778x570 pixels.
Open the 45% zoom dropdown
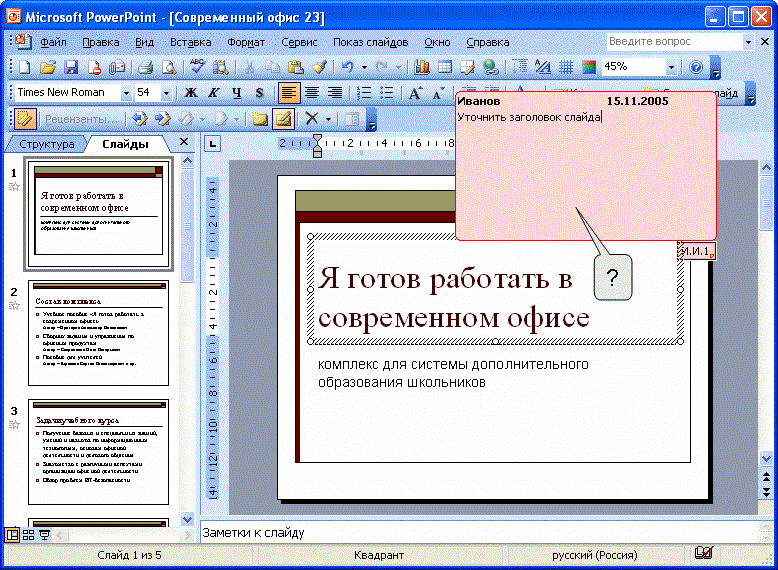(x=671, y=67)
